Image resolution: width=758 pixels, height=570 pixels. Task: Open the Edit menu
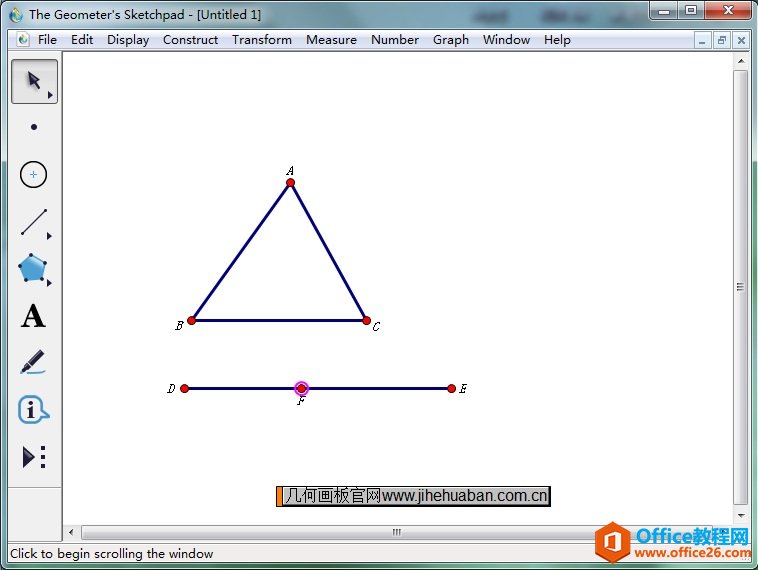click(82, 40)
